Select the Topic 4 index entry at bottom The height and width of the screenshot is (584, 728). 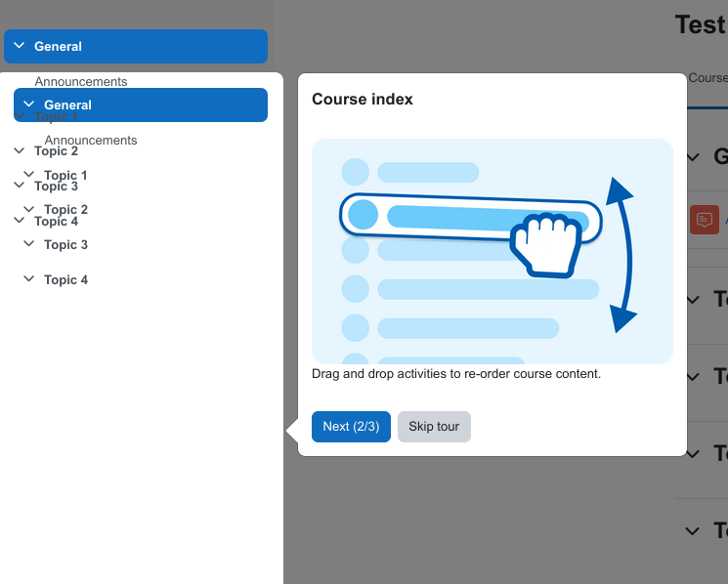coord(65,279)
